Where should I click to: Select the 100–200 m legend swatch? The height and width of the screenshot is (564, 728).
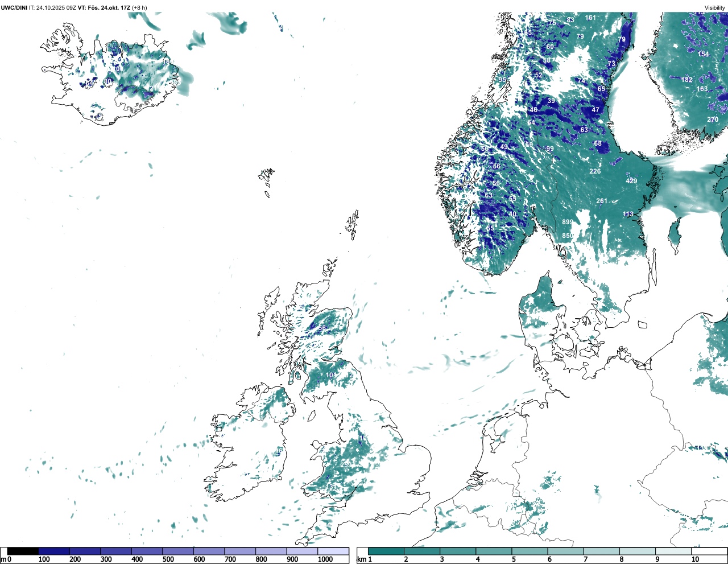coord(54,551)
